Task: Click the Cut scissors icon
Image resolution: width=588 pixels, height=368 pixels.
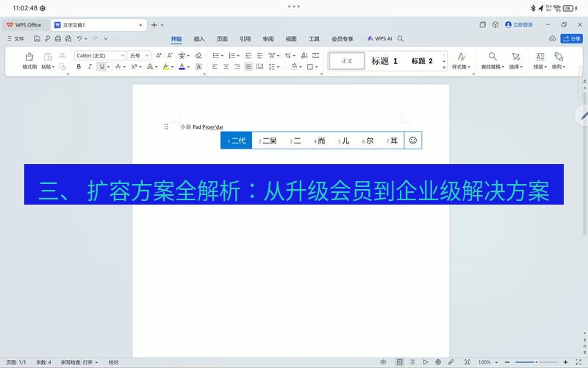Action: (x=62, y=56)
